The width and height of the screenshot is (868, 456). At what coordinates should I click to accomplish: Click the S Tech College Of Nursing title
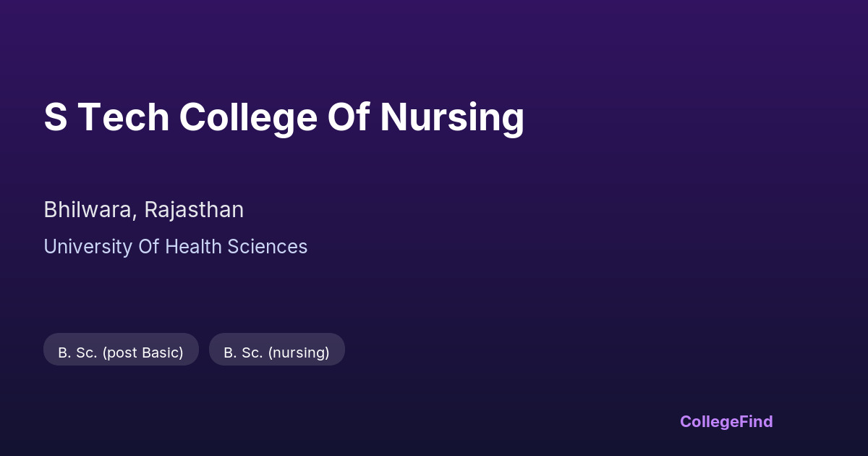pos(284,117)
